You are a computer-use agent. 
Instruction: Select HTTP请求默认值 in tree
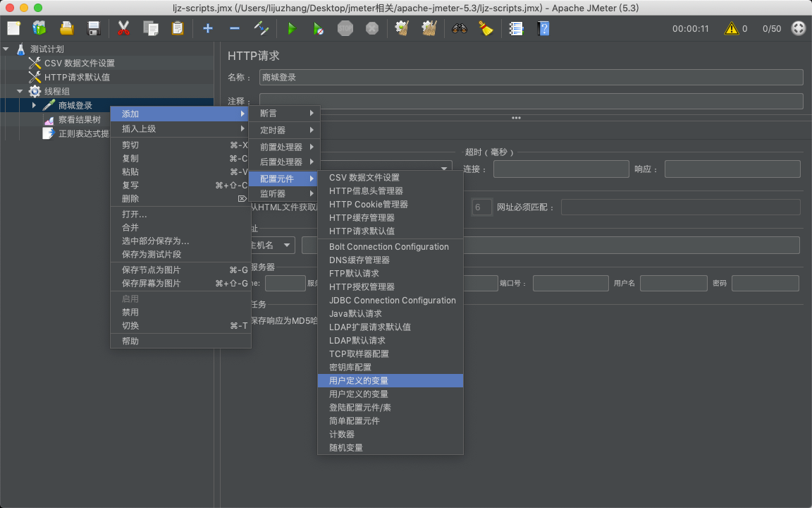(x=77, y=77)
